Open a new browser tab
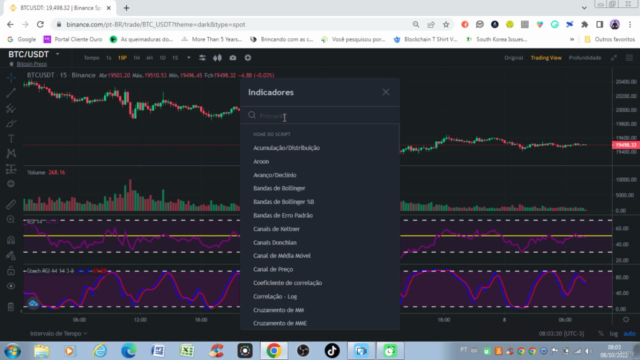Viewport: 640px width, 360px height. point(127,8)
